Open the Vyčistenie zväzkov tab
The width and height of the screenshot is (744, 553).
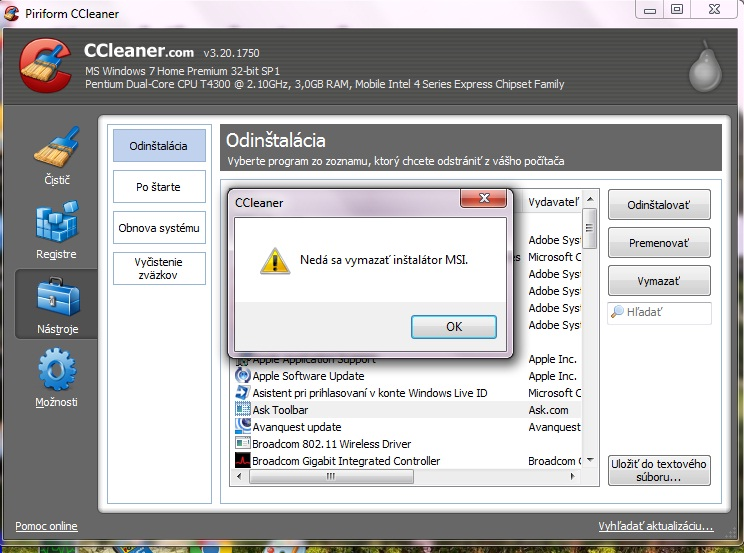[x=159, y=268]
